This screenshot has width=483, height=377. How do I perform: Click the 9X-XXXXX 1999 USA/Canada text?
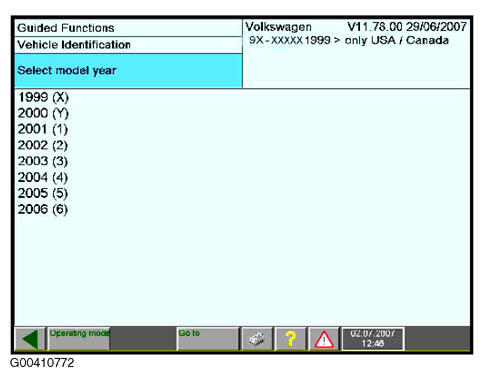[349, 40]
